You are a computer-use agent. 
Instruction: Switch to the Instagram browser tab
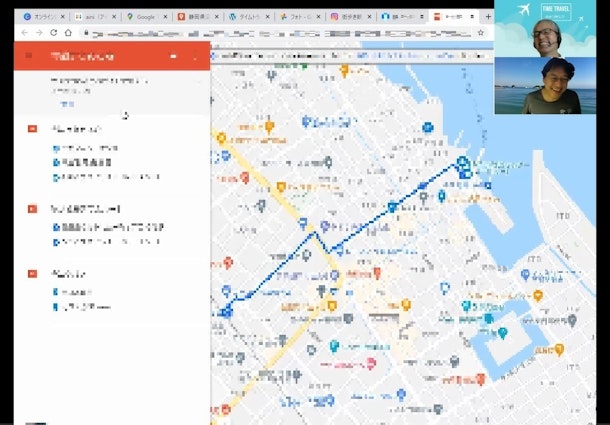(350, 17)
